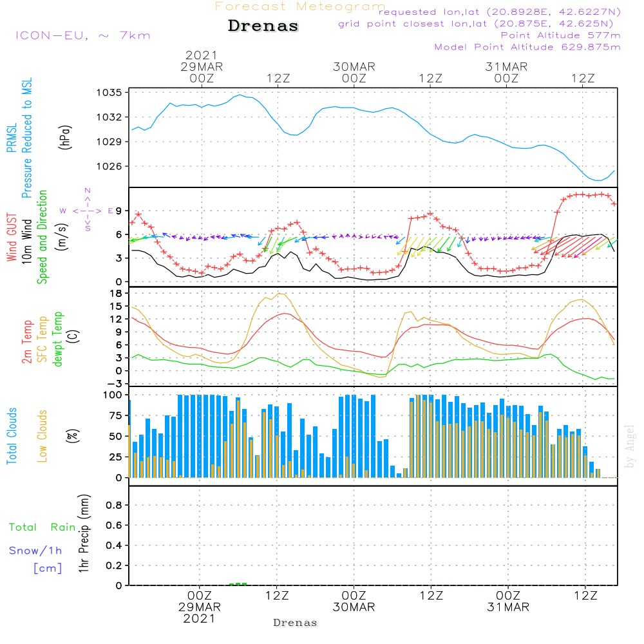Click the 'Total Clouds' blue label

click(12, 436)
